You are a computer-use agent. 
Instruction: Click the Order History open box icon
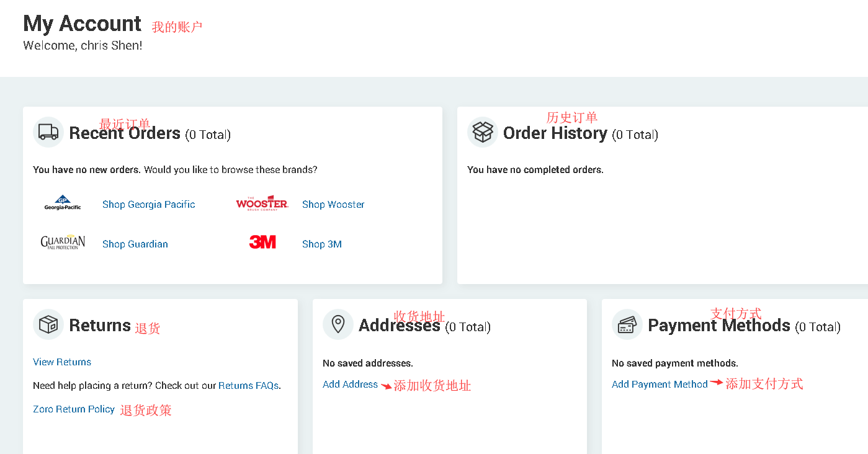[x=483, y=132]
